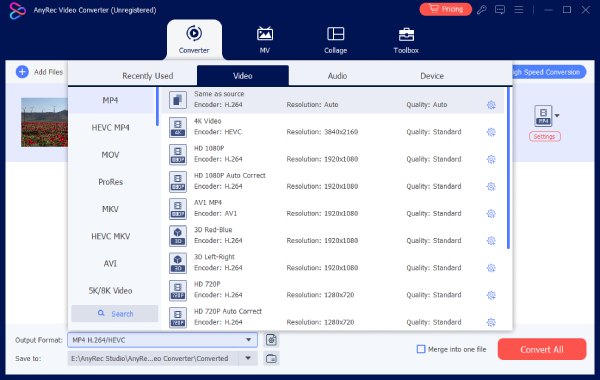Click the key register icon

481,10
